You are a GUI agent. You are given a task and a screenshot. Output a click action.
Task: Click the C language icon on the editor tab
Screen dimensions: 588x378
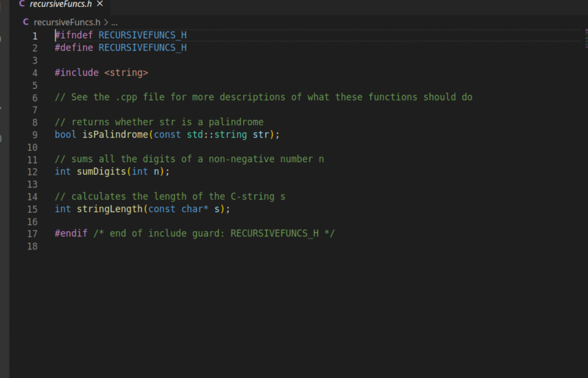click(21, 3)
